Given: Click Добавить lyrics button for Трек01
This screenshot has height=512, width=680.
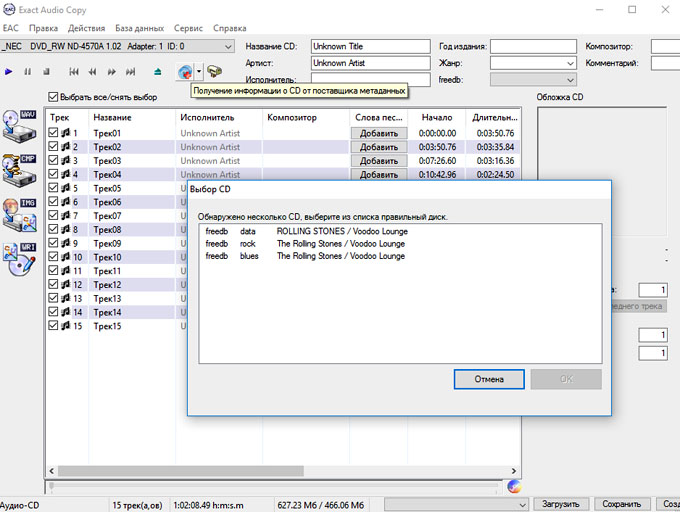Looking at the screenshot, I should click(378, 133).
